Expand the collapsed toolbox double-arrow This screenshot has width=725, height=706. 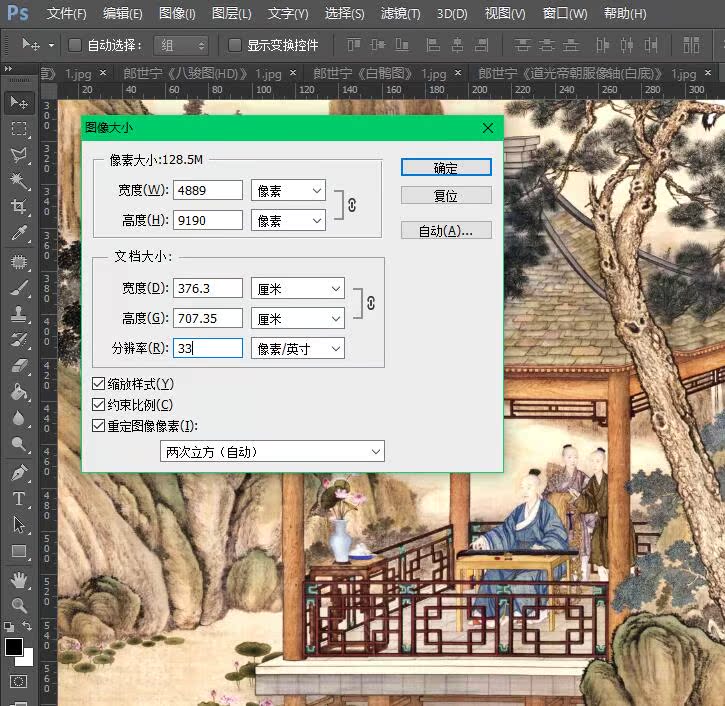point(8,68)
